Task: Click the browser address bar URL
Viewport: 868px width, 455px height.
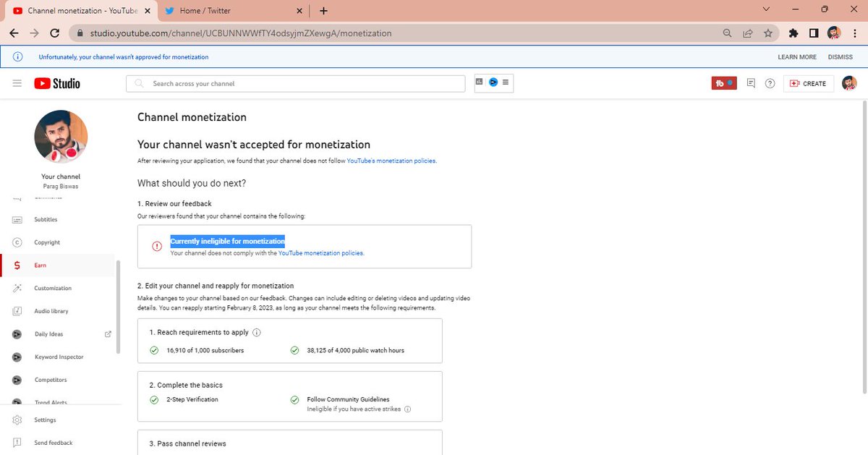Action: [241, 33]
